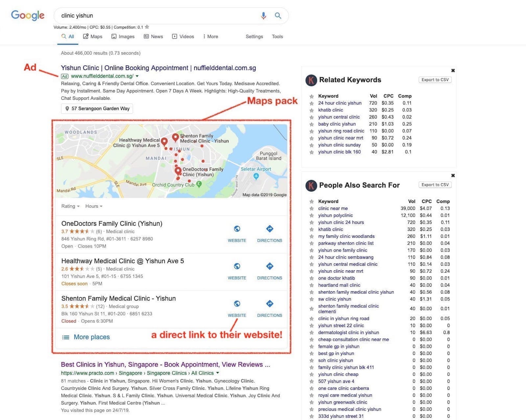Click location pin for 57 Serangoon Garden Way

[67, 109]
